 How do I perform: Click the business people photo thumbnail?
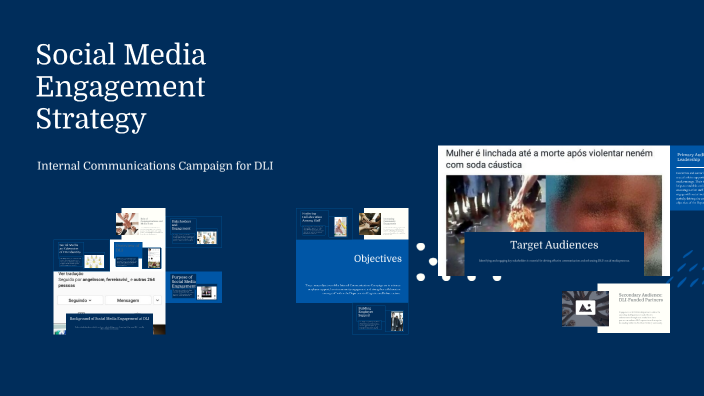click(397, 321)
